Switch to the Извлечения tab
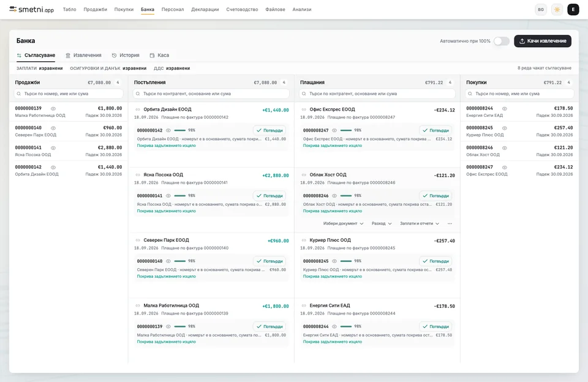The width and height of the screenshot is (588, 382). tap(83, 55)
